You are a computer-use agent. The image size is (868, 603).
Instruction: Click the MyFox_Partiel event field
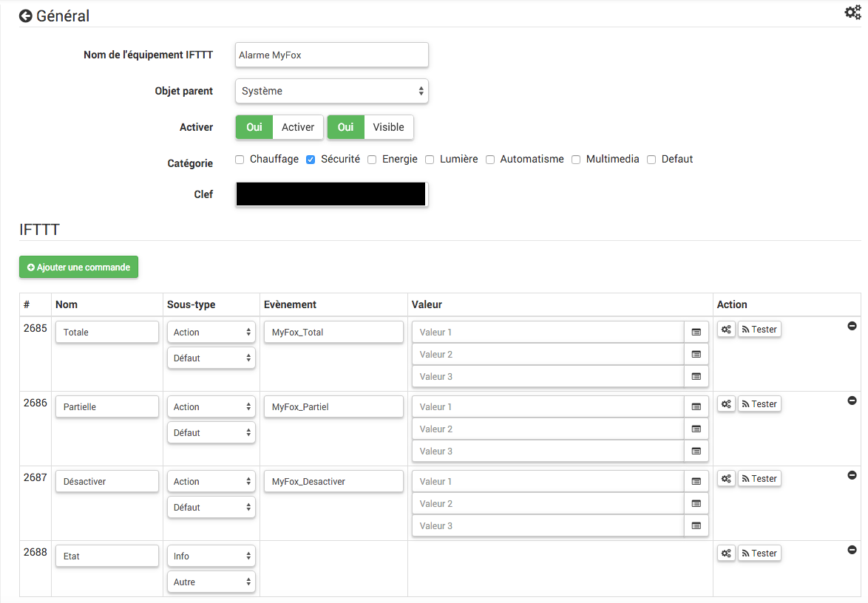click(333, 406)
